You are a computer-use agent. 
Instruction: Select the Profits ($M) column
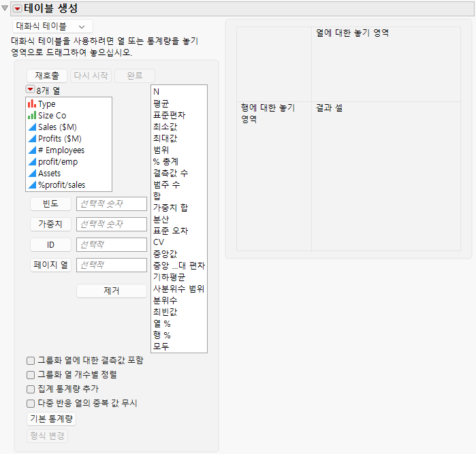pyautogui.click(x=69, y=138)
